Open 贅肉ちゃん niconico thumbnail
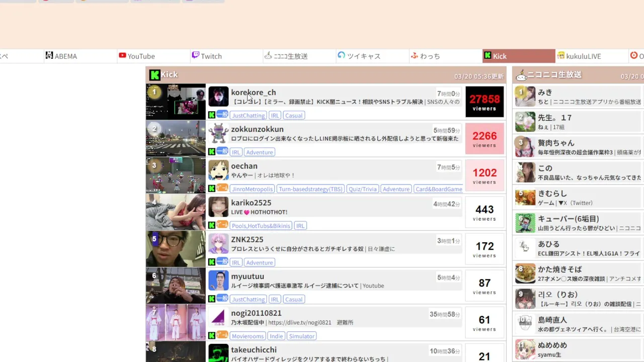 pos(525,147)
